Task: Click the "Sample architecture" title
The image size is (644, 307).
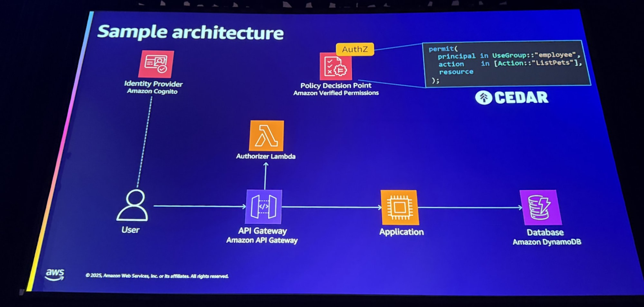Action: [190, 32]
